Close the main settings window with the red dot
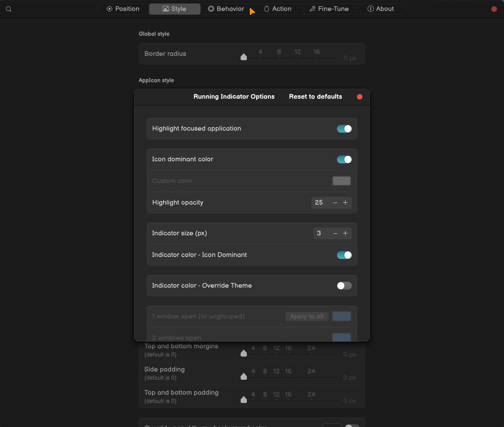This screenshot has height=427, width=504. [494, 9]
